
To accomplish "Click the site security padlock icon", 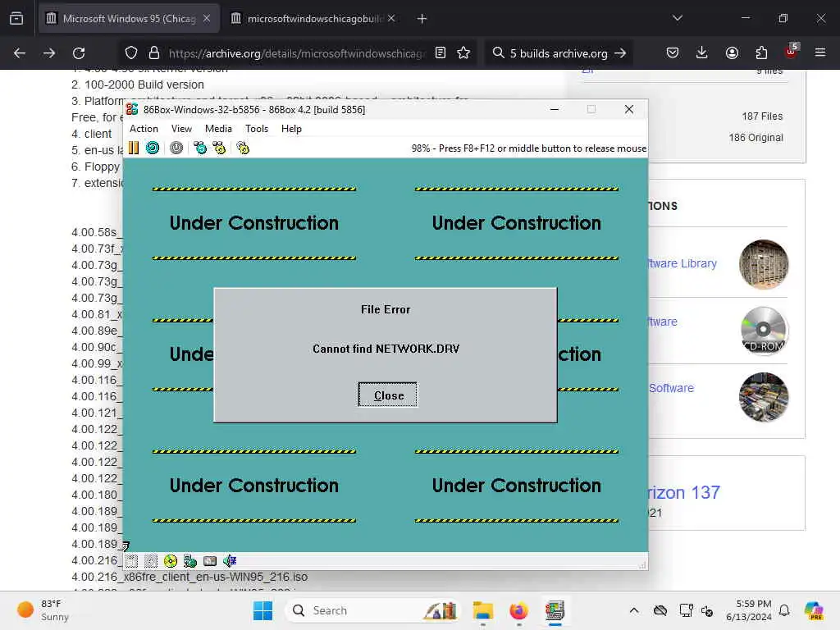I will pos(154,53).
